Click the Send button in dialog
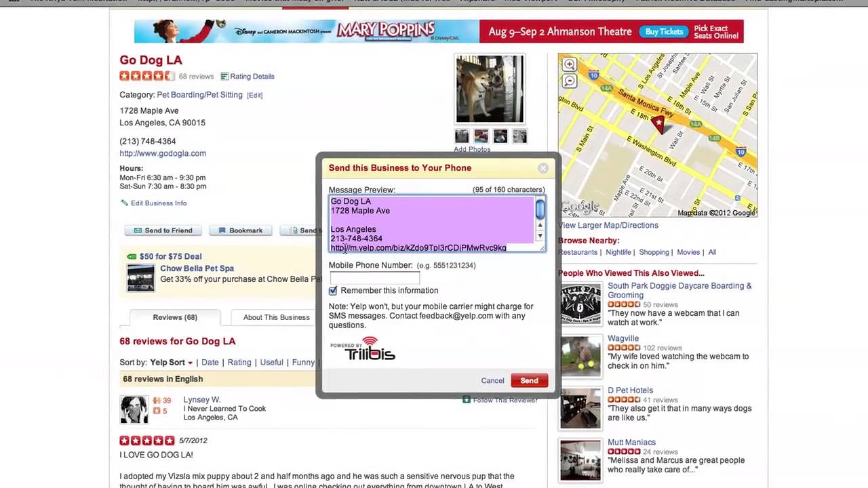Screen dimensions: 868x488 [529, 381]
